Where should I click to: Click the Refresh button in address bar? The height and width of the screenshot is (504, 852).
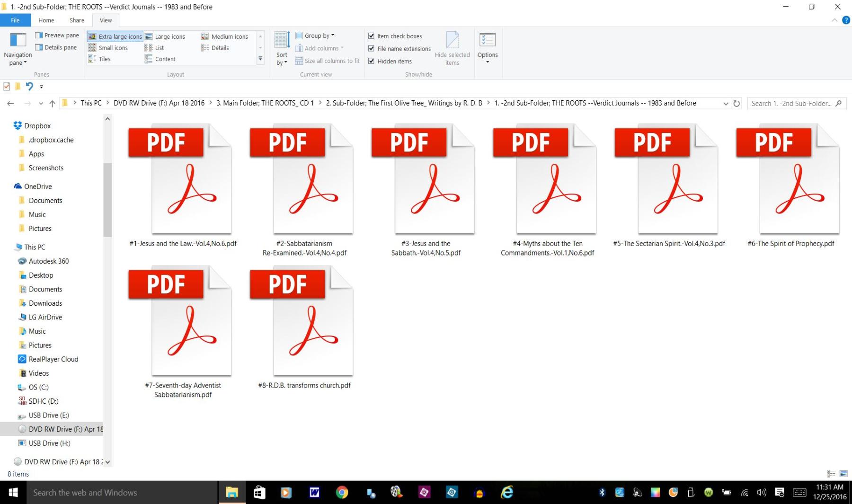737,103
